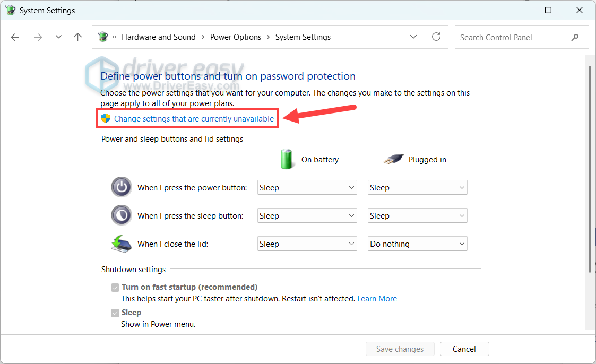Expand arrow after Hardware and Sound

click(203, 37)
